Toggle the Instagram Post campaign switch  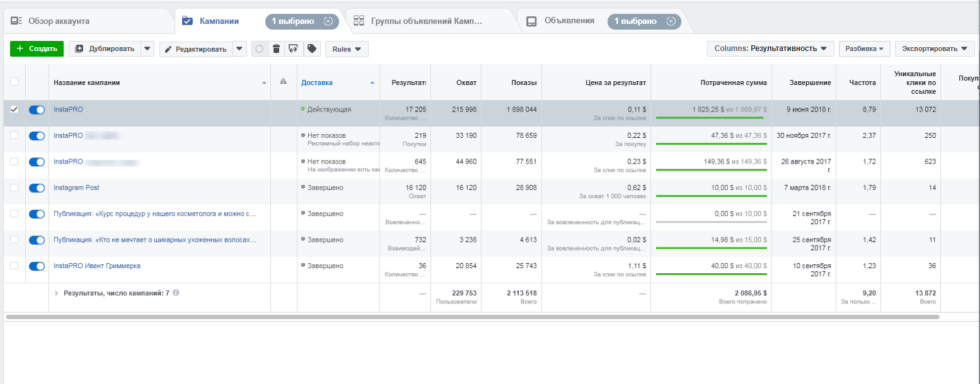pyautogui.click(x=37, y=188)
